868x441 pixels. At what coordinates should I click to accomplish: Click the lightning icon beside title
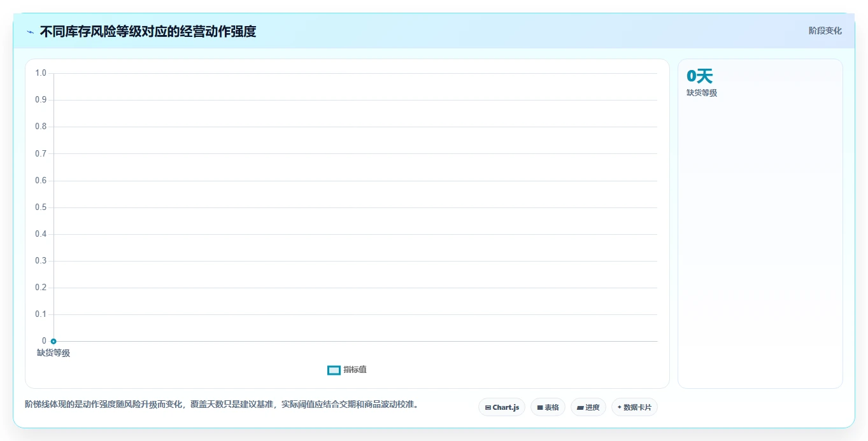pos(30,31)
